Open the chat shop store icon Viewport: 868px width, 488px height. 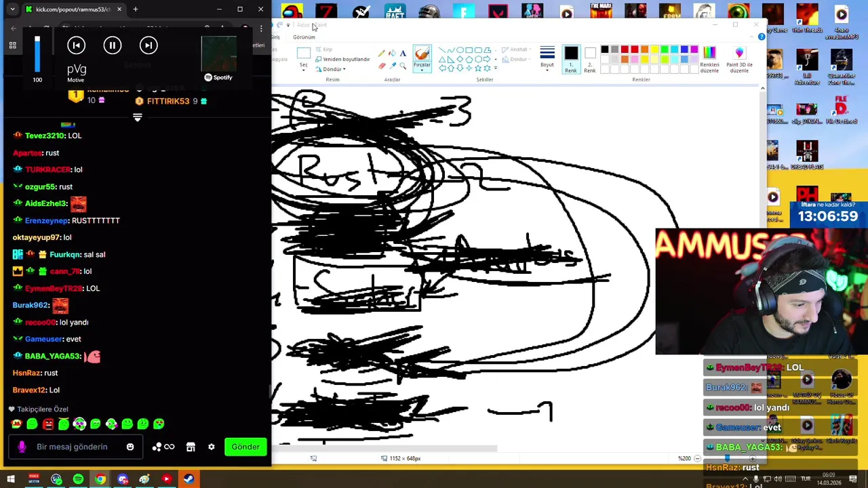coord(191,447)
